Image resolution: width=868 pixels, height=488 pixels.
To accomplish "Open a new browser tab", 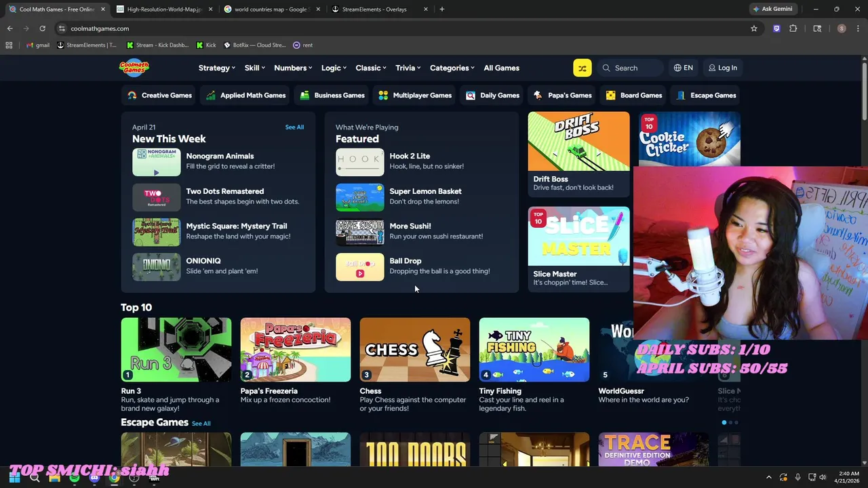I will pos(442,9).
